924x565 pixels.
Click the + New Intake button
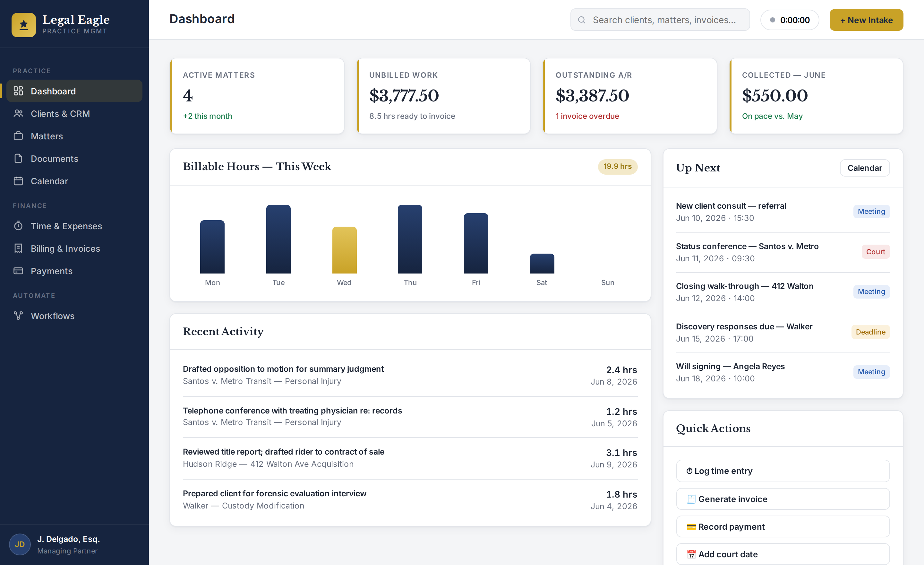866,20
